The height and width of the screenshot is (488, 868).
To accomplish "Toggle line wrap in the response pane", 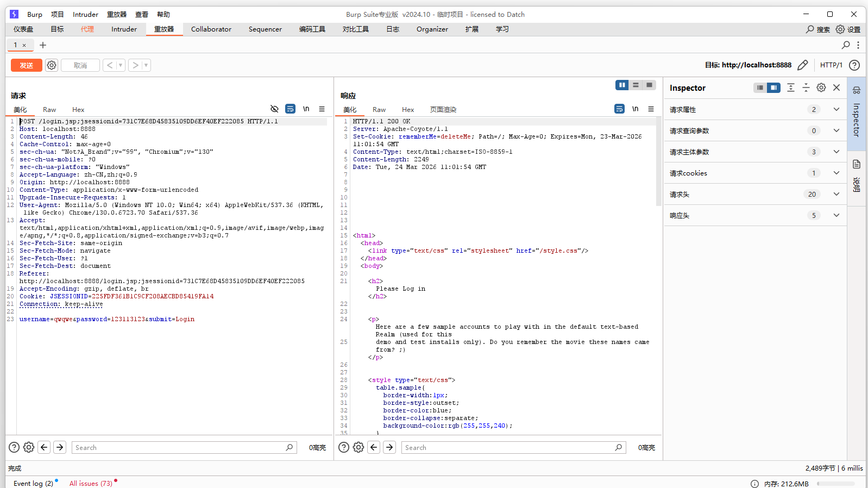I will [619, 109].
